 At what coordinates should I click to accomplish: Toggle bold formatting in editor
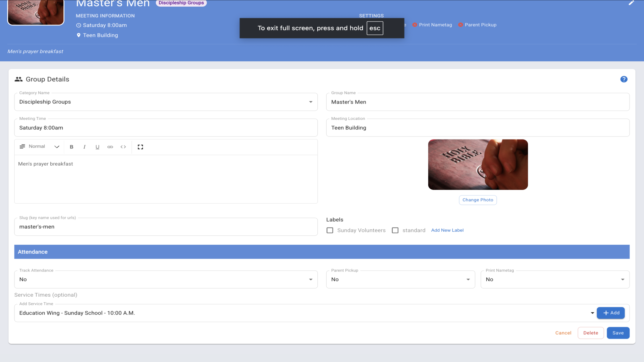71,147
